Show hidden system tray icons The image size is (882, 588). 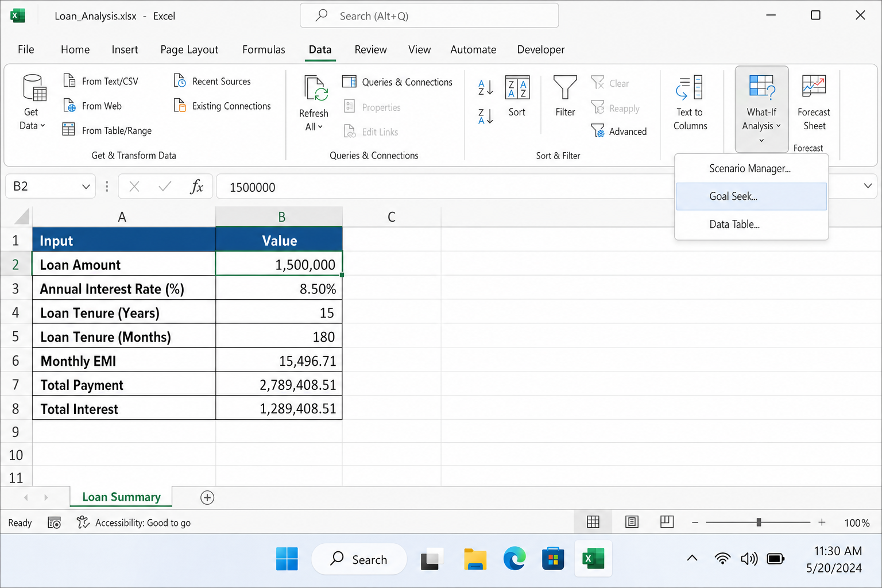693,558
